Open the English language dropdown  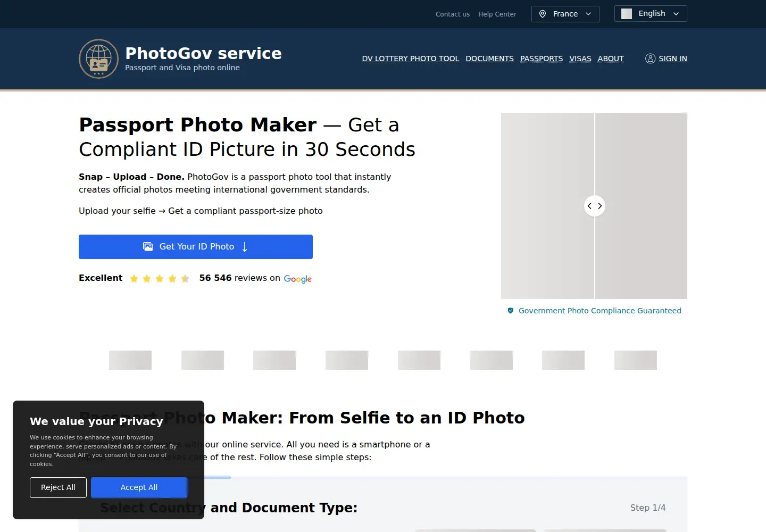tap(651, 14)
